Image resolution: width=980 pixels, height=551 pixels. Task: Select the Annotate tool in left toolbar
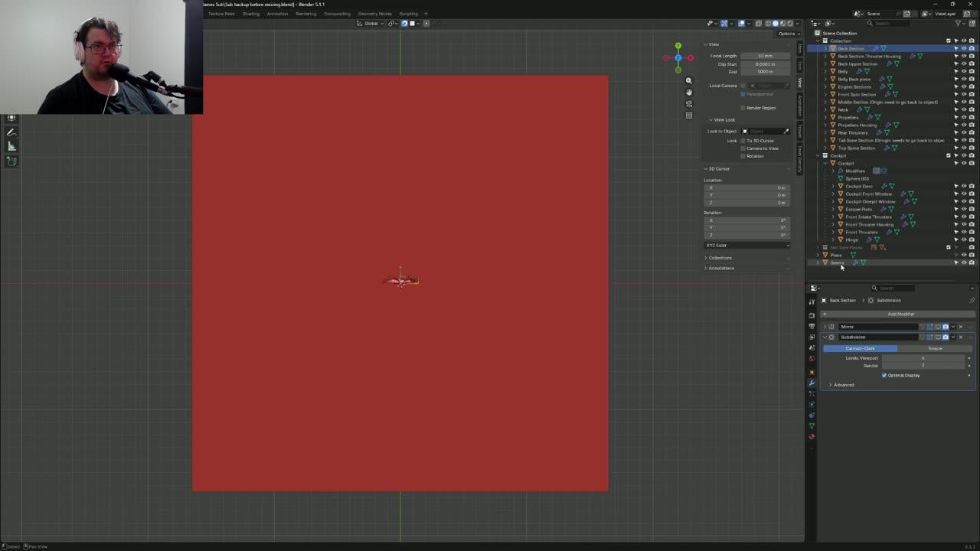(x=11, y=132)
